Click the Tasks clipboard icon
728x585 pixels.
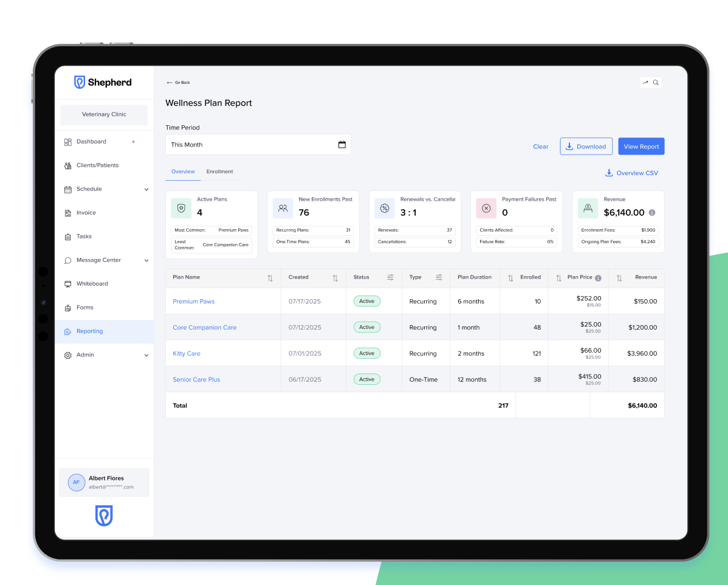(x=68, y=237)
